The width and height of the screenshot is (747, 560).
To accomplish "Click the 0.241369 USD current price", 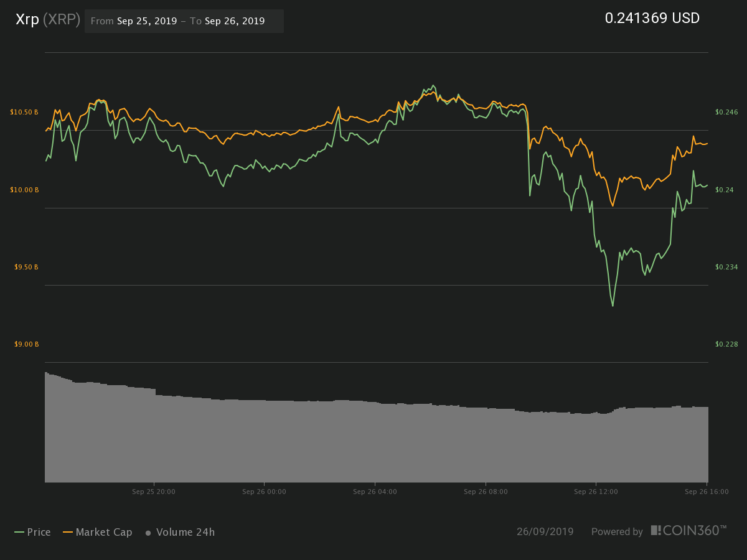I will point(652,19).
